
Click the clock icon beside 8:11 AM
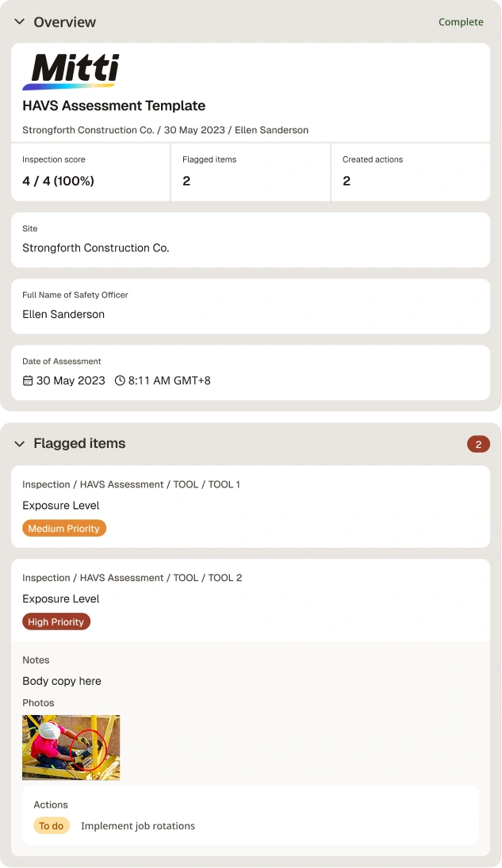pos(120,380)
